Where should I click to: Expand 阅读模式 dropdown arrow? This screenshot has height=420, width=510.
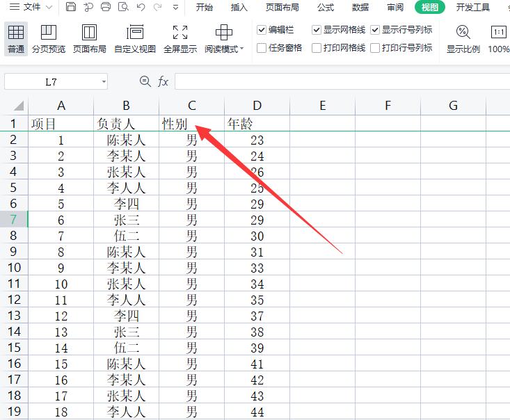pos(241,49)
